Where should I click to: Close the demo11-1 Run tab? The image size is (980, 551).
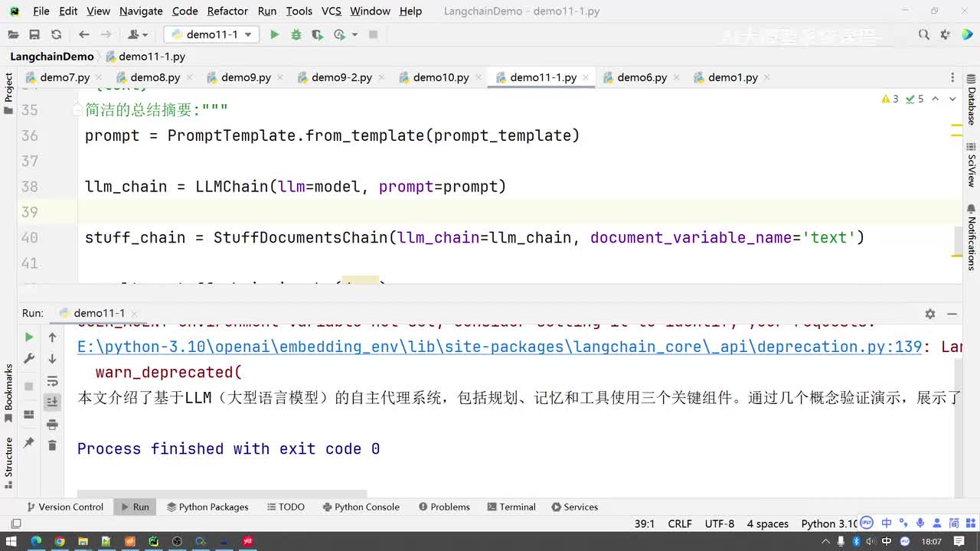click(x=134, y=313)
